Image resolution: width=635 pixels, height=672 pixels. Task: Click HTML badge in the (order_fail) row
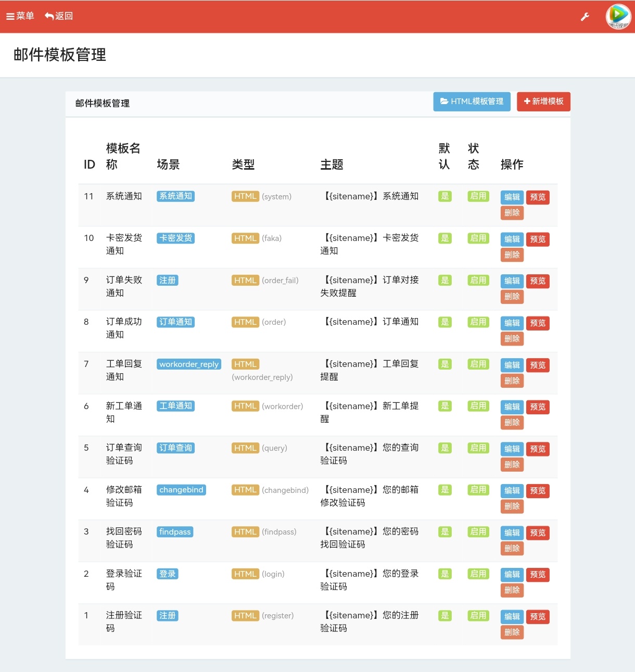245,281
